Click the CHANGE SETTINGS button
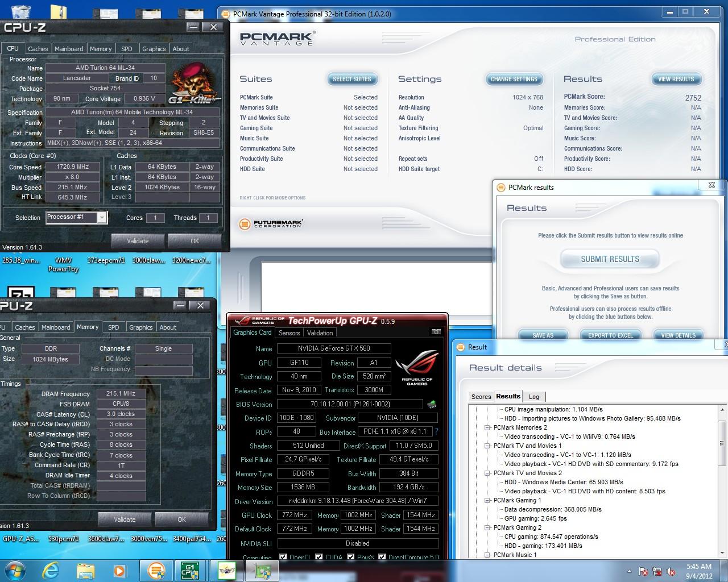 [514, 79]
